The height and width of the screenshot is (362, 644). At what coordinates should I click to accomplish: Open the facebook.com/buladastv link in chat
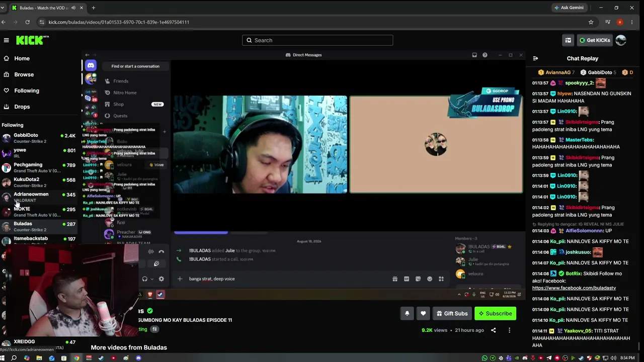[574, 288]
